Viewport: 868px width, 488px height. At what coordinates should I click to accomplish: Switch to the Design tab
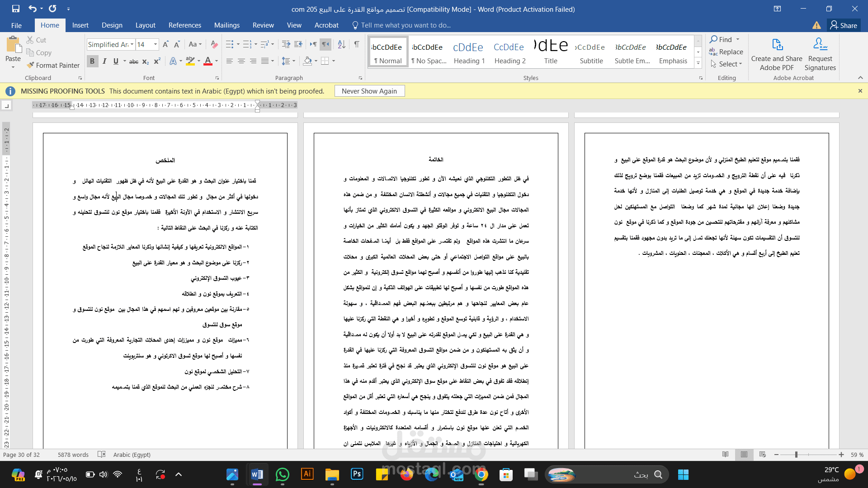point(112,25)
